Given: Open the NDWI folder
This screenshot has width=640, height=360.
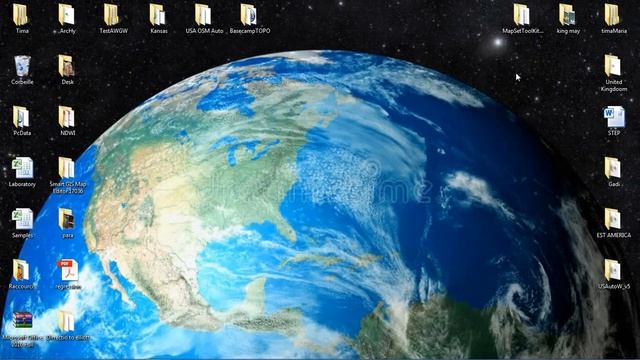Looking at the screenshot, I should (67, 117).
